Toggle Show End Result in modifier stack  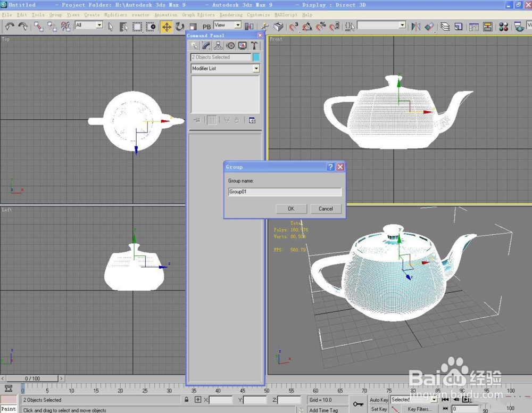tap(212, 120)
